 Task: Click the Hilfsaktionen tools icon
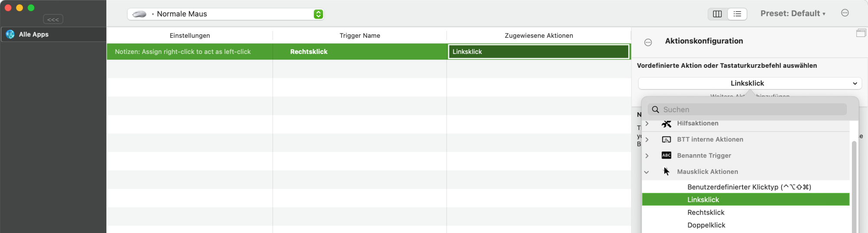[666, 124]
